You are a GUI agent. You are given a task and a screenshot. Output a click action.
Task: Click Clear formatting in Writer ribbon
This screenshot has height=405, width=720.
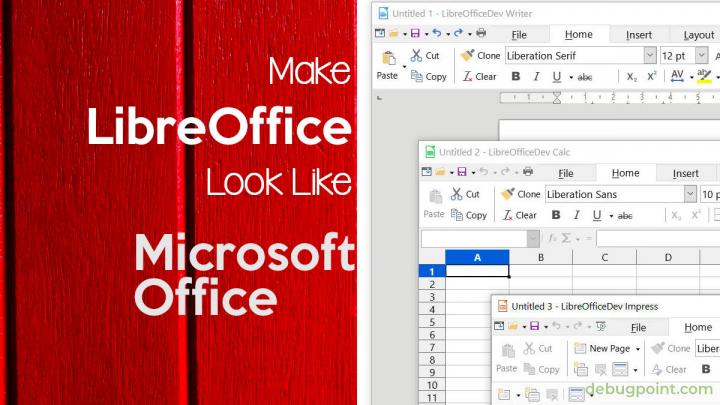point(479,77)
